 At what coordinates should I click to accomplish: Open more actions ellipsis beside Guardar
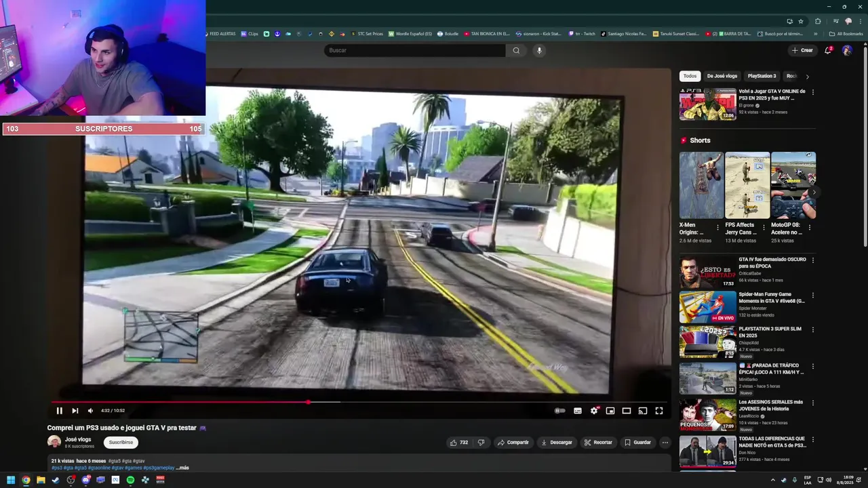point(665,443)
